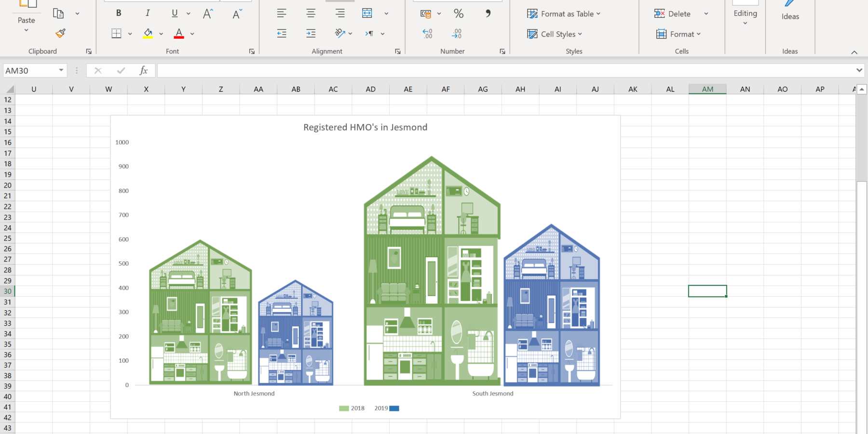Click the increase indent icon
The image size is (868, 434).
click(x=311, y=33)
